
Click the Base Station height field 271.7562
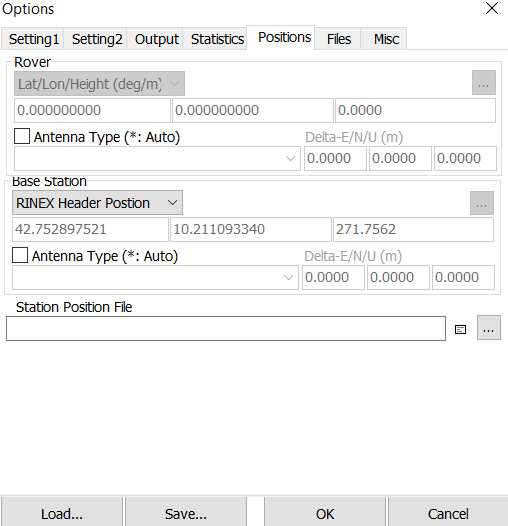[x=413, y=229]
